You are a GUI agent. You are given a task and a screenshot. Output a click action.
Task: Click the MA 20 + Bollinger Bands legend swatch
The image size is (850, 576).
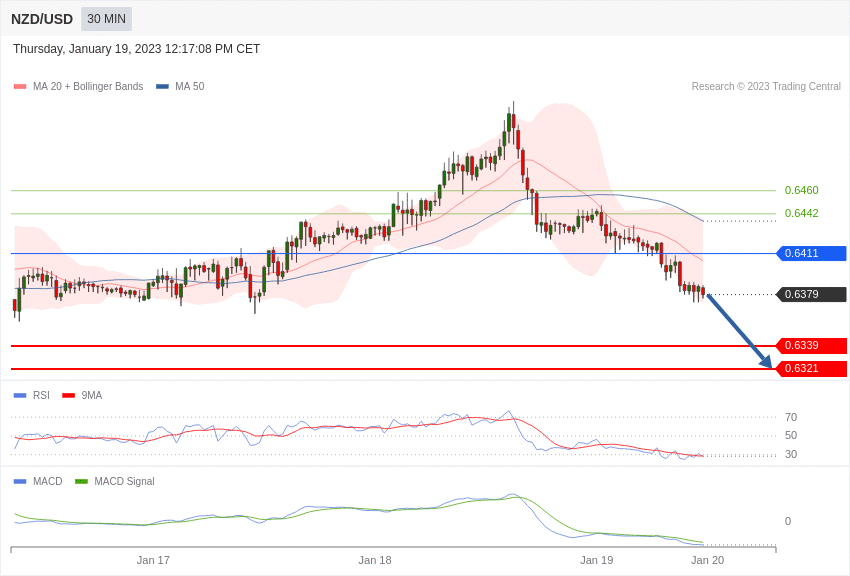coord(20,86)
